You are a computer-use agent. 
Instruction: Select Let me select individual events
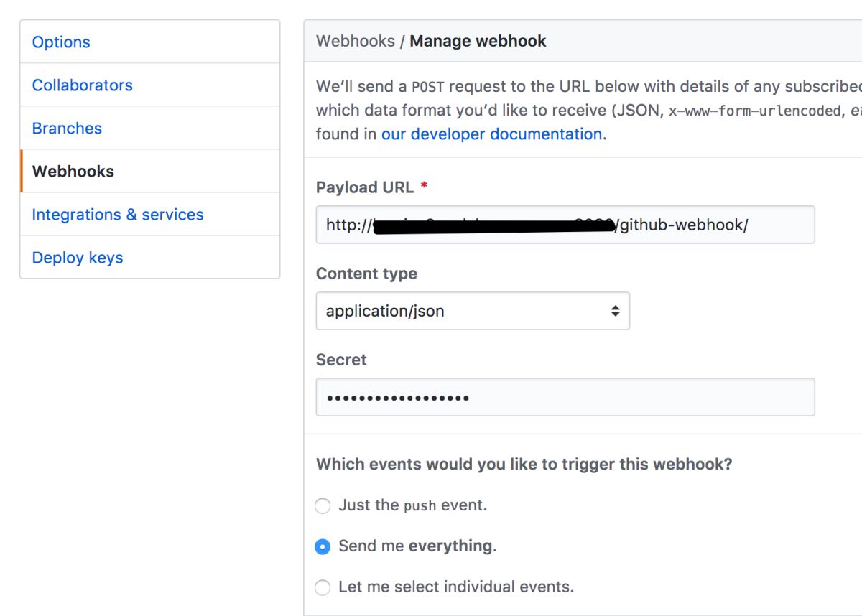pos(323,587)
